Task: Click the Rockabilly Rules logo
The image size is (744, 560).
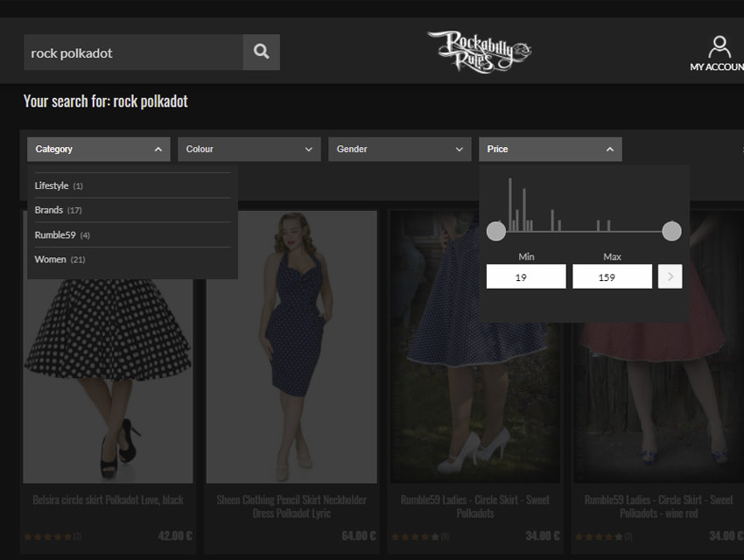Action: [479, 50]
